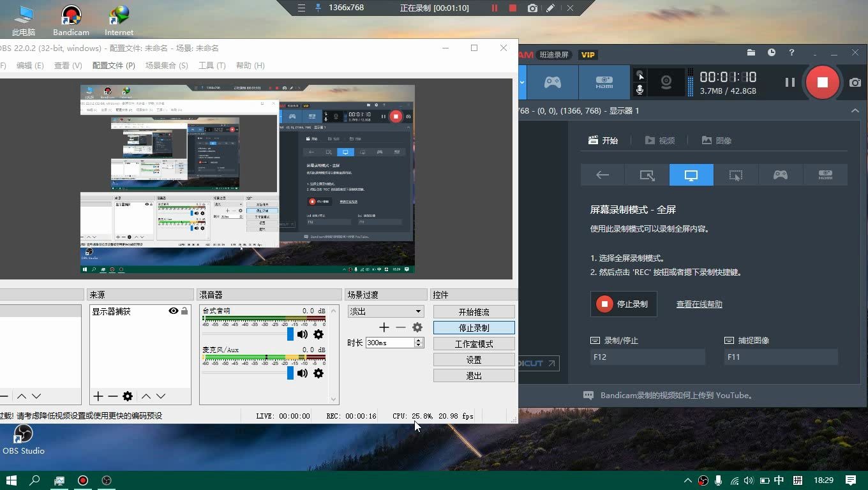
Task: Add a new source in OBS with plus icon
Action: coord(98,396)
